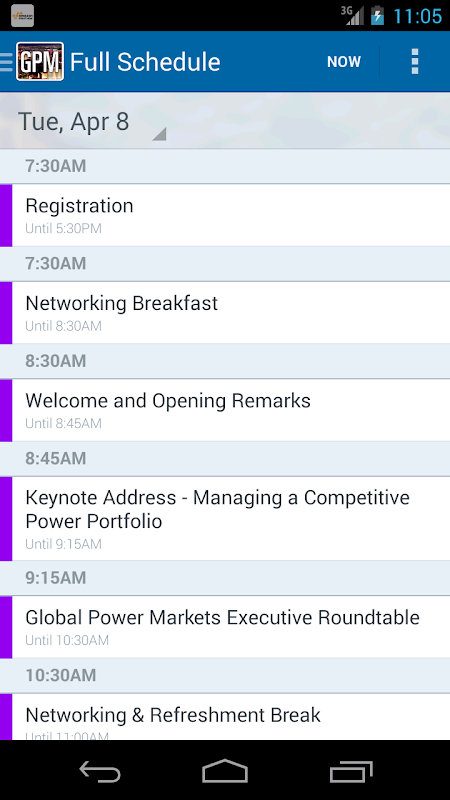Tap the notification icon in status bar
Screen dimensions: 450x800
point(22,16)
